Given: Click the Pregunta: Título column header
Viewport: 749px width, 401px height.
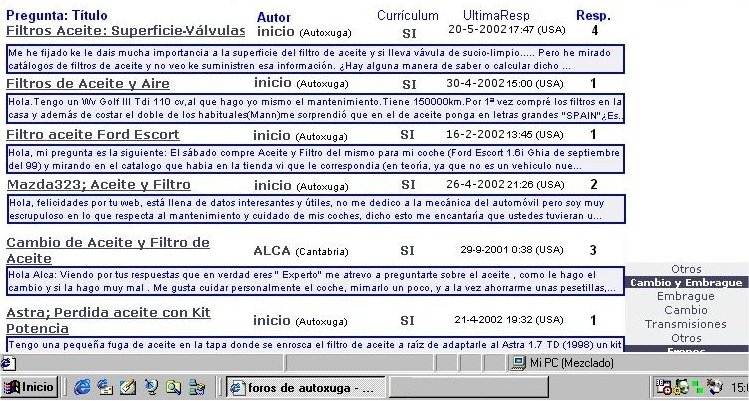Looking at the screenshot, I should coord(57,16).
